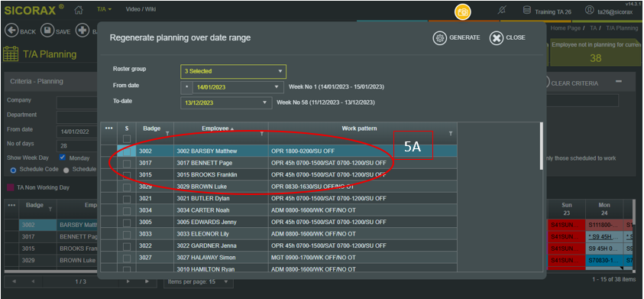Go to first page in pager
Viewport: 644px width, 299px height.
point(14,281)
